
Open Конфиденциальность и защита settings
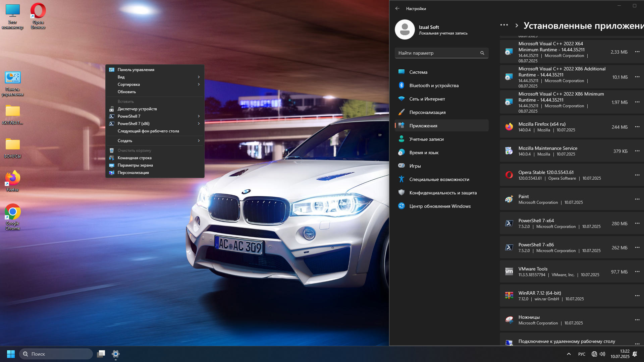(x=441, y=193)
